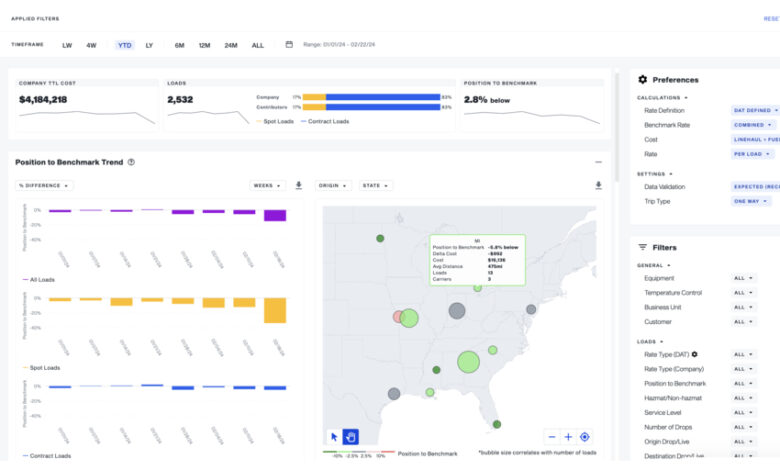Choose the LW timeframe option

(67, 45)
